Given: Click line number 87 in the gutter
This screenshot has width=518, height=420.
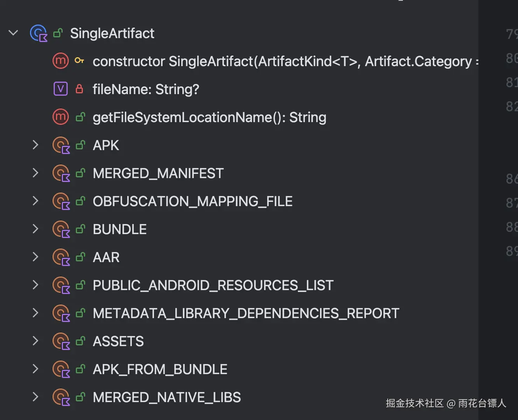Looking at the screenshot, I should pyautogui.click(x=511, y=203).
